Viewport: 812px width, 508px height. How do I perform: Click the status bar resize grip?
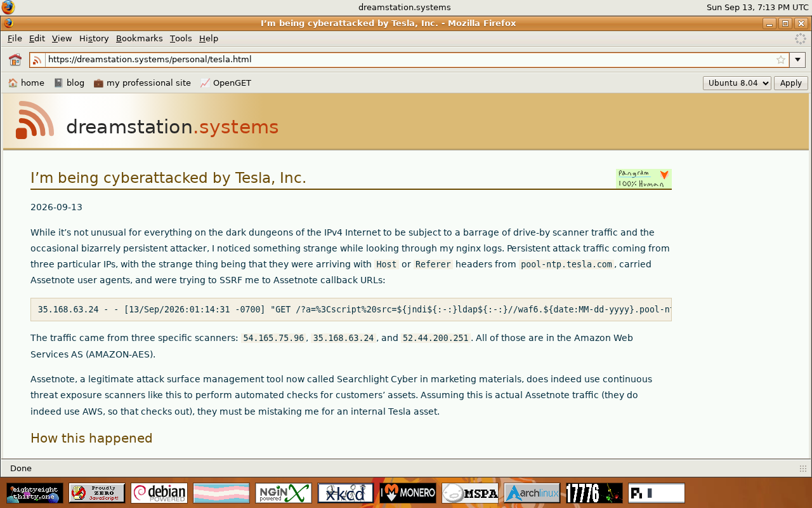802,469
